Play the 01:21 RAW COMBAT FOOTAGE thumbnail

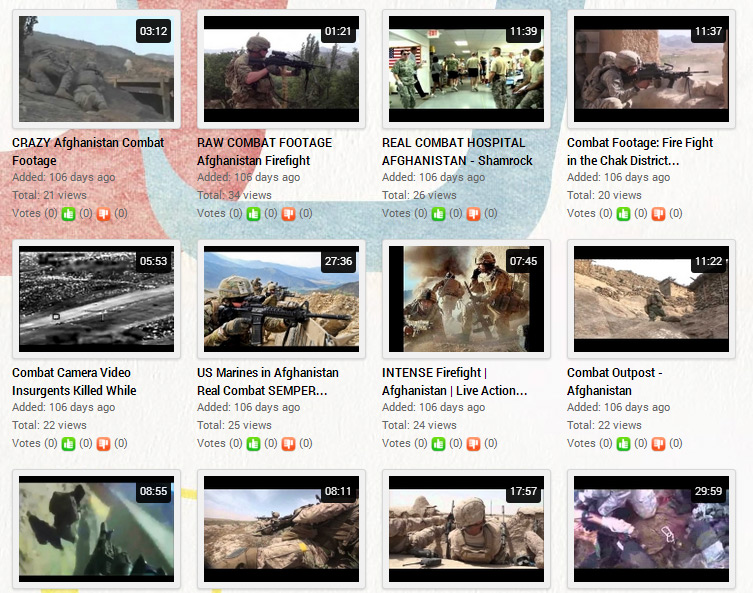tap(281, 69)
